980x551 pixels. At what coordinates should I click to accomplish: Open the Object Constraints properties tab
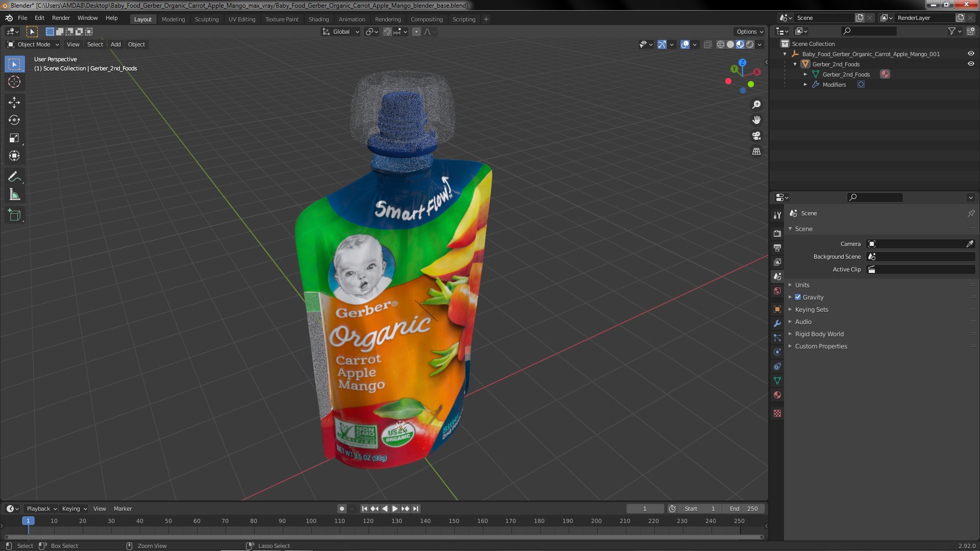tap(777, 366)
